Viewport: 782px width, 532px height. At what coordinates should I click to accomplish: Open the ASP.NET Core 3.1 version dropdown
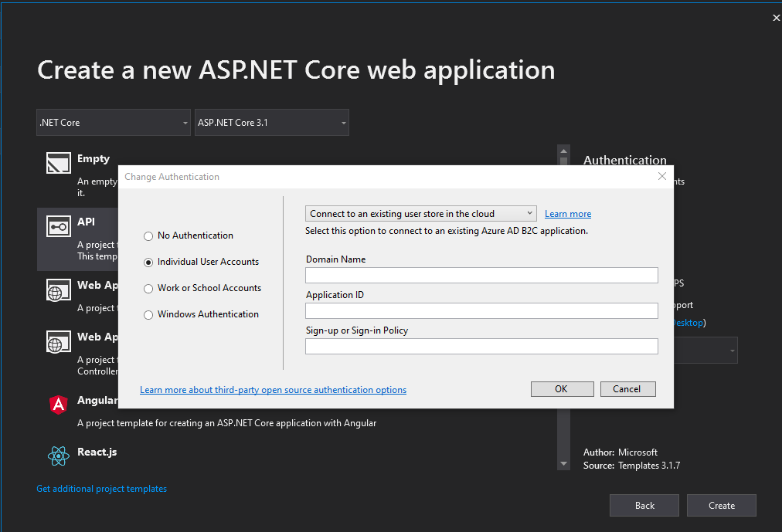coord(272,123)
